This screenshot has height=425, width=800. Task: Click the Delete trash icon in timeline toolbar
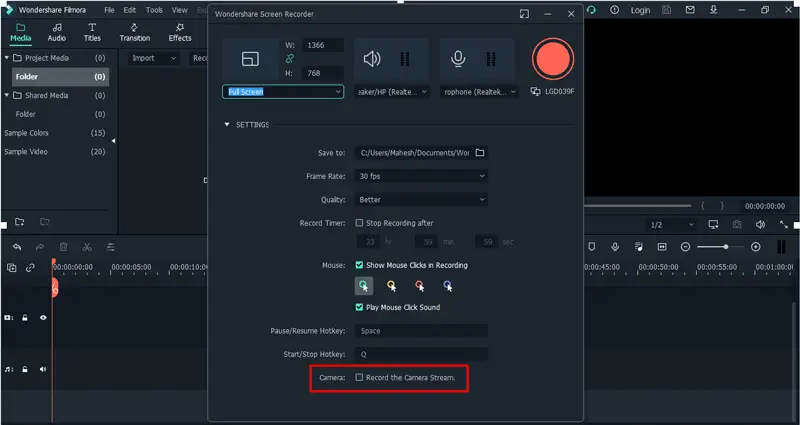coord(63,247)
